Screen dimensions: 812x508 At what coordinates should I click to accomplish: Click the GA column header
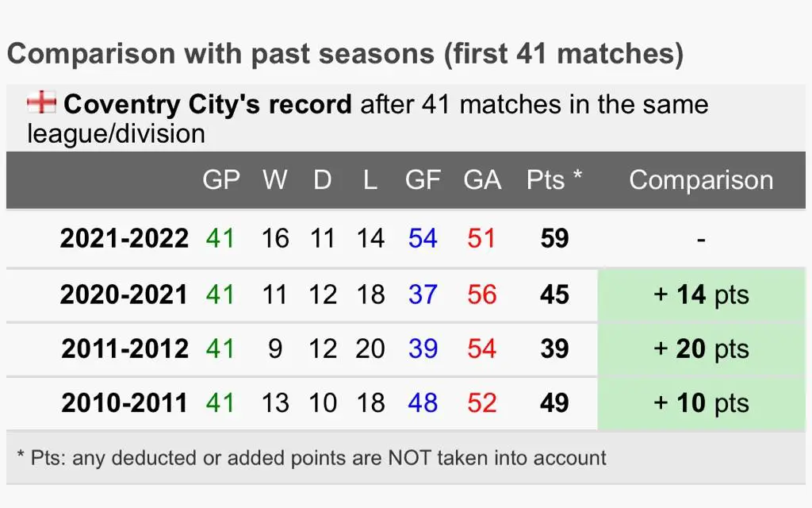pyautogui.click(x=482, y=180)
